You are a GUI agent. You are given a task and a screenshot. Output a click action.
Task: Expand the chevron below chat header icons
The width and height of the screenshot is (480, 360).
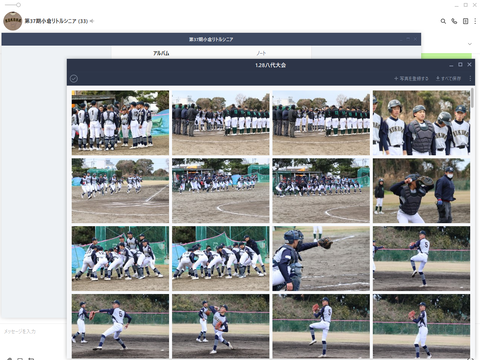click(470, 44)
